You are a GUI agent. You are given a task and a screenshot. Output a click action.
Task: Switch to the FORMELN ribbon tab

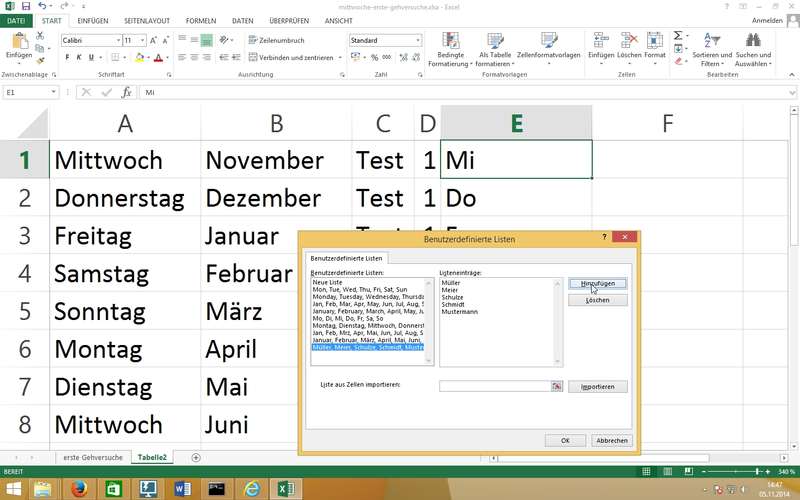click(200, 20)
